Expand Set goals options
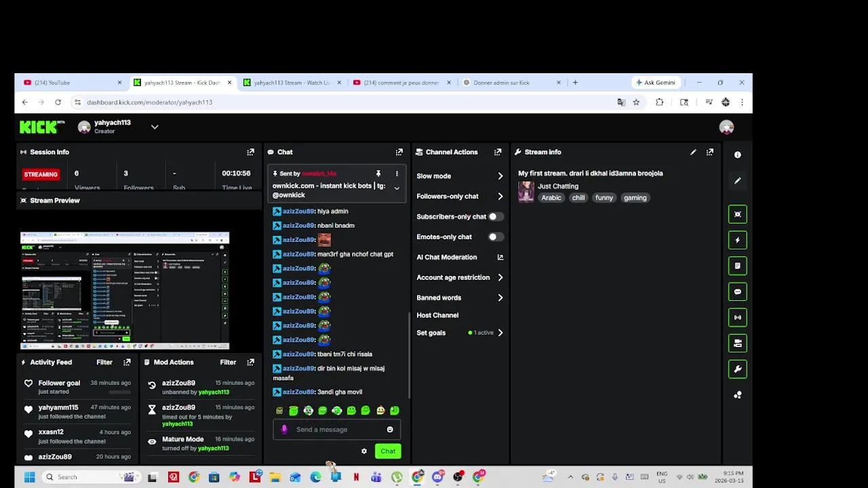This screenshot has width=868, height=488. pyautogui.click(x=500, y=333)
